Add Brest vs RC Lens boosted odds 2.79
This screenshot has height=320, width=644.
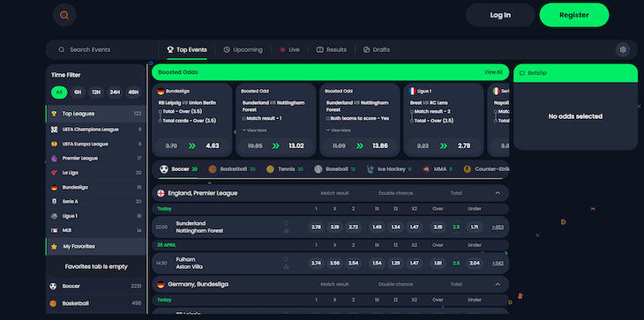coord(444,145)
